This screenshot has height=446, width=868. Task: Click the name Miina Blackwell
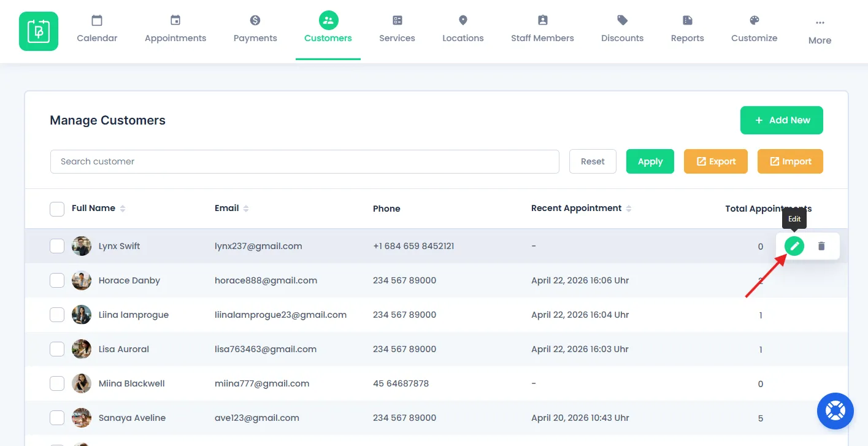132,383
